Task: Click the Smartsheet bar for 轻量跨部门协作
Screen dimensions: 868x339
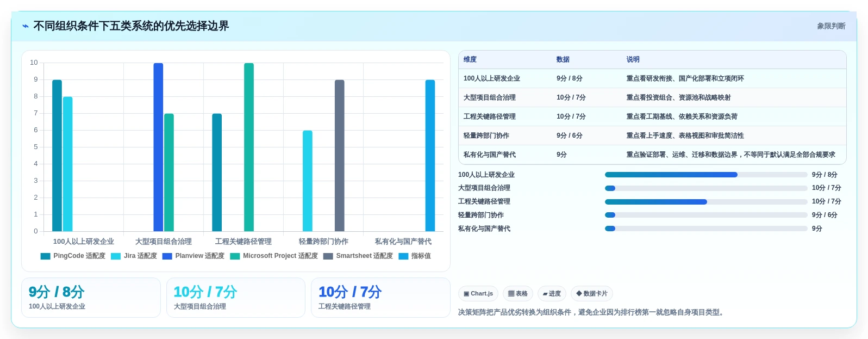Action: tap(340, 156)
